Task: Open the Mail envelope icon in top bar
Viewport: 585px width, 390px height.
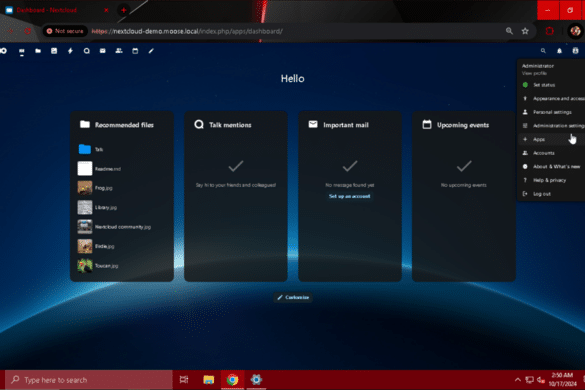Action: point(103,51)
